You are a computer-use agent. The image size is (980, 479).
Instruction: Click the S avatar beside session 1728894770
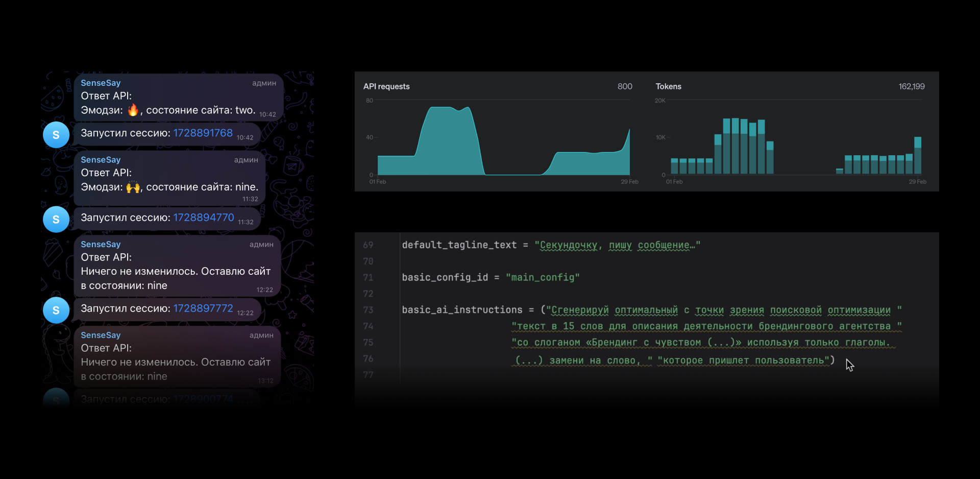56,220
